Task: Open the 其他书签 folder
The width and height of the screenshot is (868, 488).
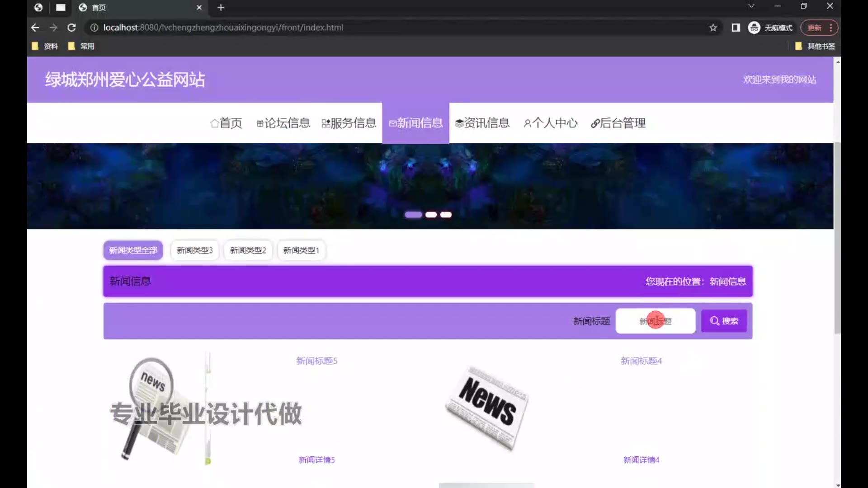Action: pyautogui.click(x=816, y=46)
